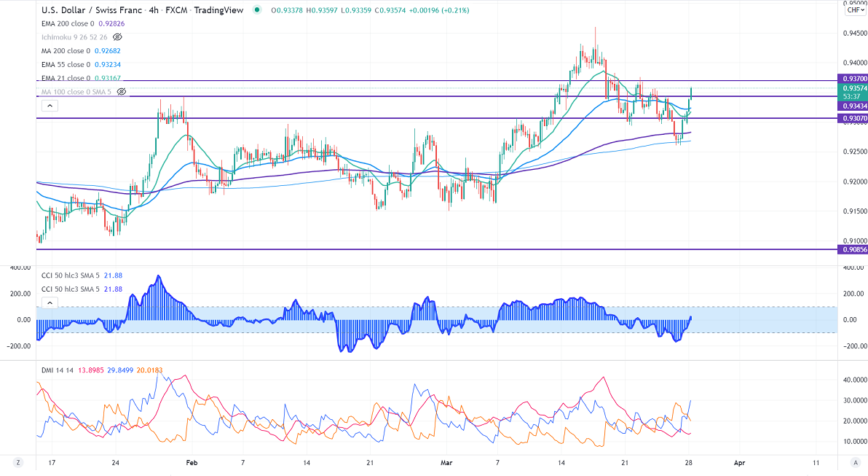
Task: Click the Apr label on time axis
Action: click(x=739, y=463)
